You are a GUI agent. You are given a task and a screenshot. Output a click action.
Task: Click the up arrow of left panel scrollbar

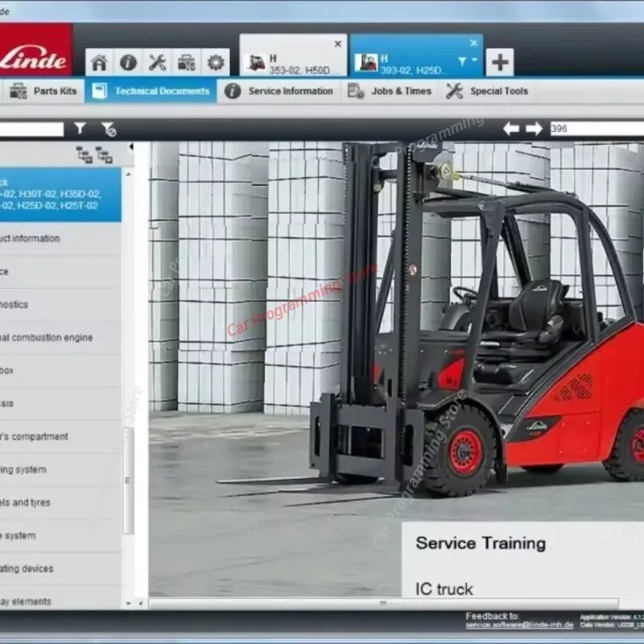click(x=128, y=174)
